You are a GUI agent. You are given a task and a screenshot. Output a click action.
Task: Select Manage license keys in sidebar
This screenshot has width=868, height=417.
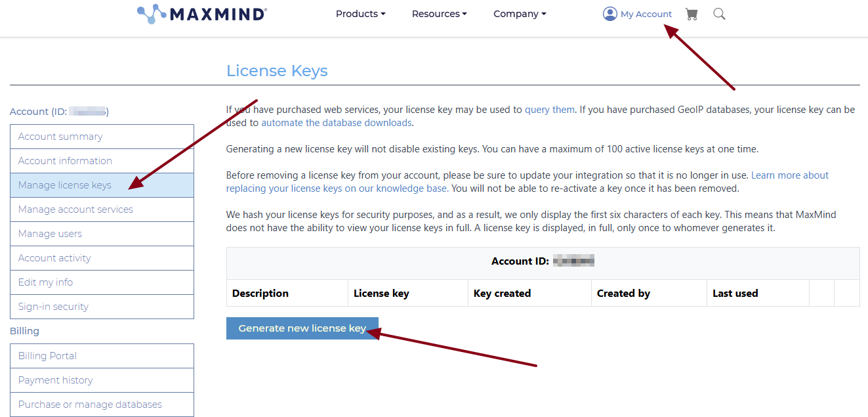[102, 185]
